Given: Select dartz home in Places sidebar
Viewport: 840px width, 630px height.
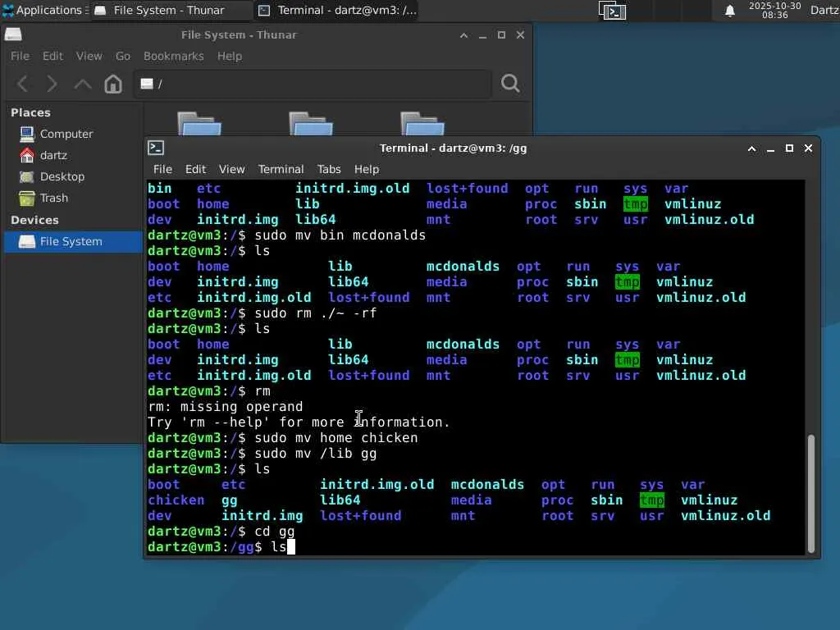Looking at the screenshot, I should click(53, 155).
